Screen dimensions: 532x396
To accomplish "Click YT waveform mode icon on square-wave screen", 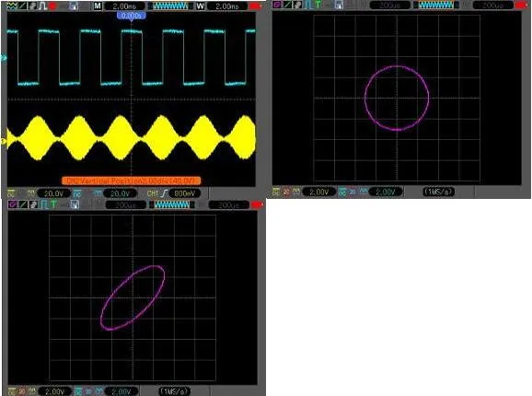I will tap(12, 6).
